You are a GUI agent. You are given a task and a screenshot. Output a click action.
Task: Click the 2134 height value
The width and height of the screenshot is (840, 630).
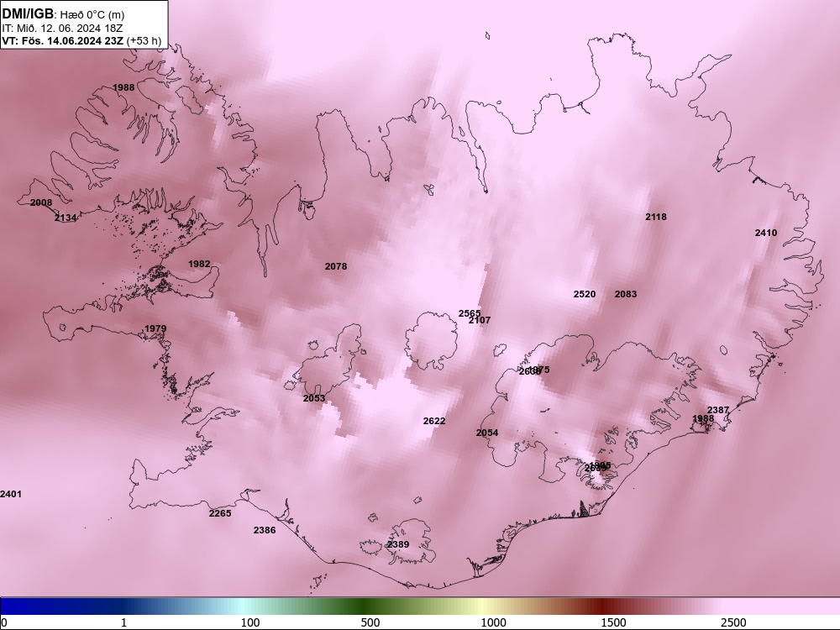point(66,218)
